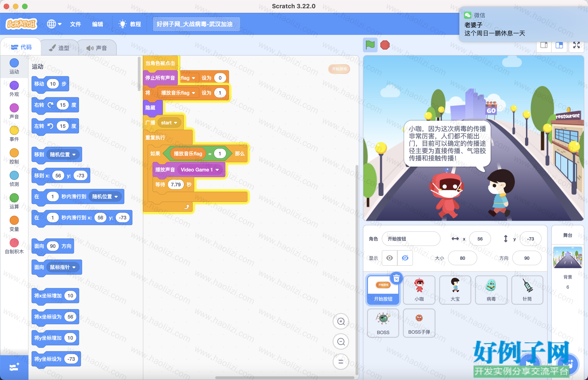588x380 pixels.
Task: Enter full screen stage mode
Action: click(576, 45)
